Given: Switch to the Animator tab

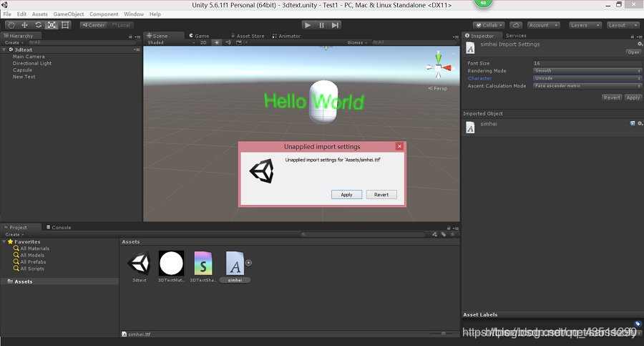Looking at the screenshot, I should tap(287, 36).
